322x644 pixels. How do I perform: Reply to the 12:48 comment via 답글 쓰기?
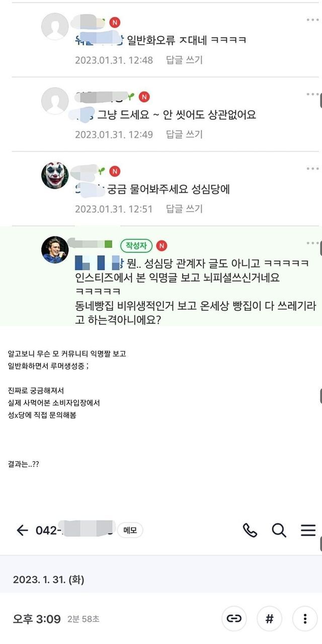tap(184, 60)
